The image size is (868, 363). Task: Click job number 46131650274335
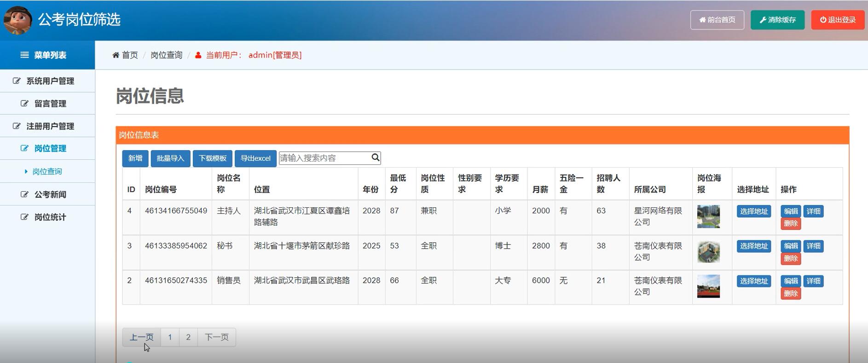coord(176,280)
